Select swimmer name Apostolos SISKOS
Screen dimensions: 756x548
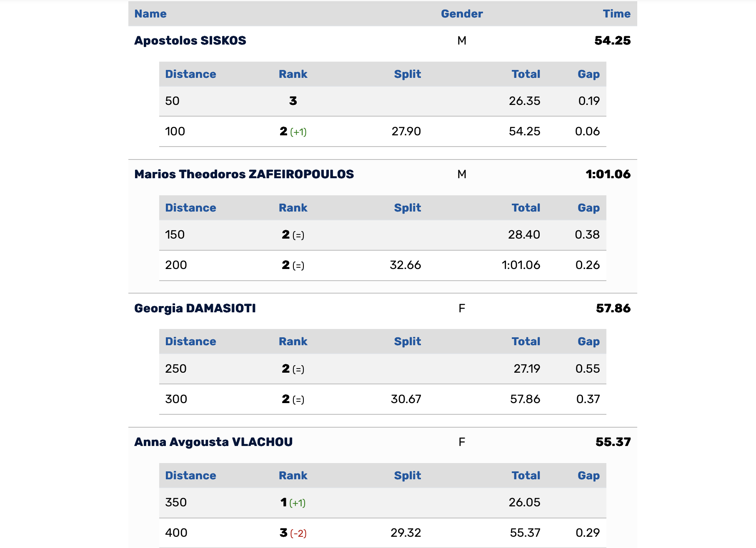tap(190, 40)
